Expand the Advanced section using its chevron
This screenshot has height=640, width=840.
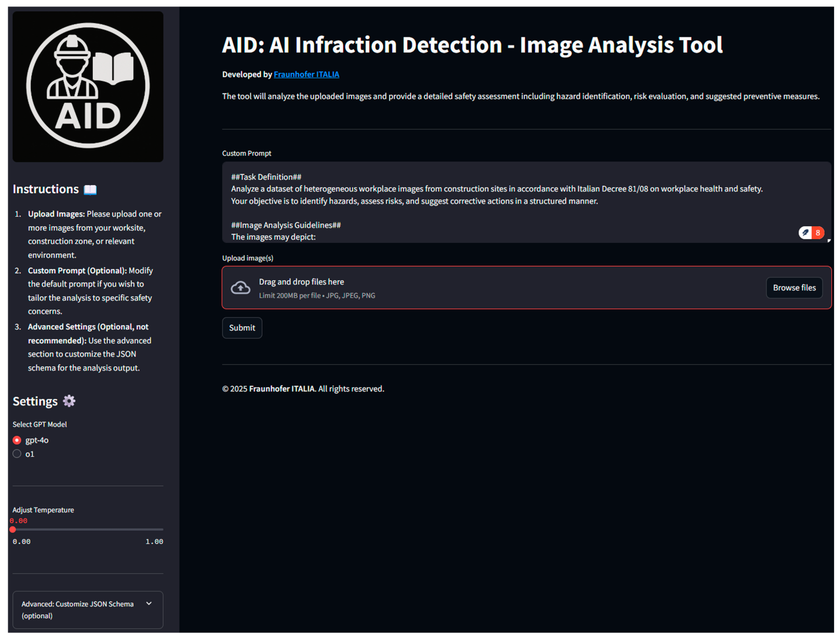coord(149,603)
